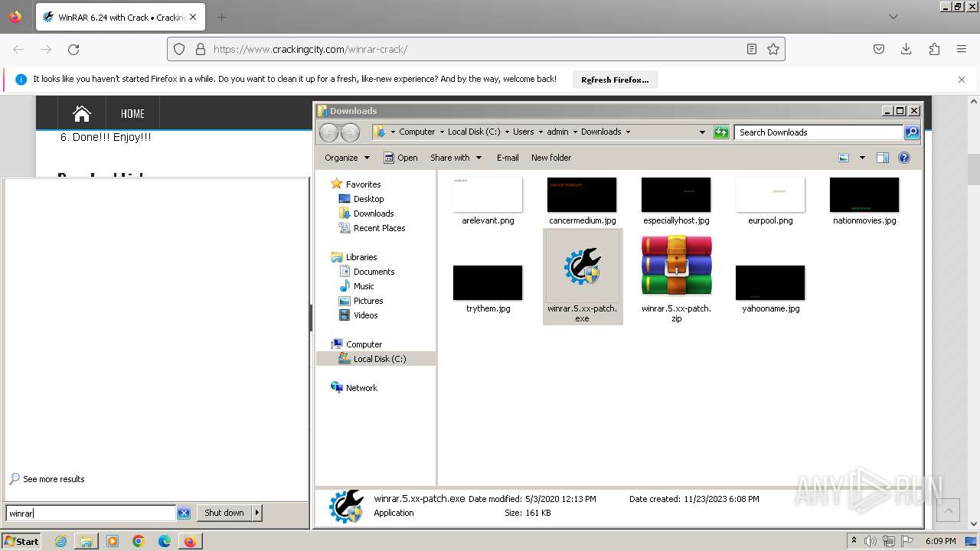Change view icon in Explorer toolbar
The image size is (980, 551).
tap(844, 158)
